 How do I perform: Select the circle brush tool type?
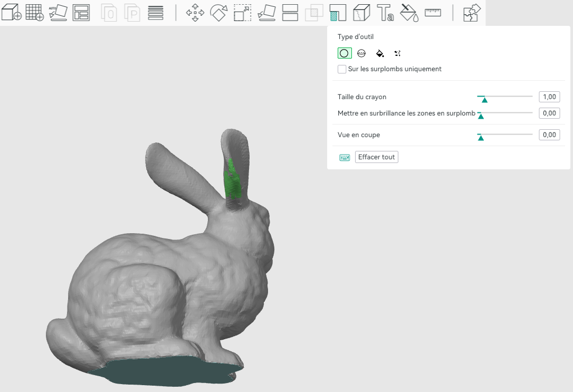[x=344, y=53]
